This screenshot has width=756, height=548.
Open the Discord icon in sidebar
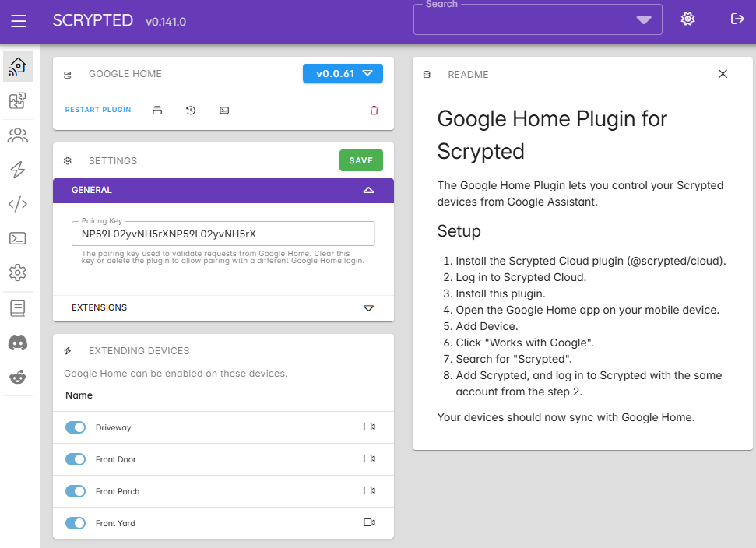18,342
